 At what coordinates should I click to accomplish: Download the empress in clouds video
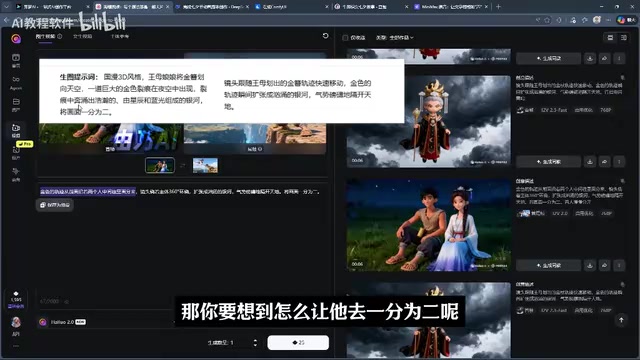[590, 162]
